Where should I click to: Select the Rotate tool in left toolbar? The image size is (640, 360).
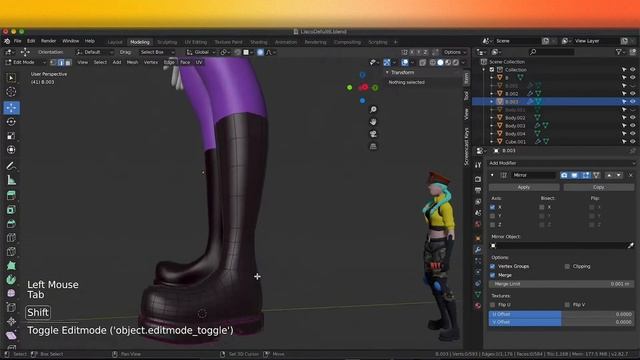pos(11,122)
